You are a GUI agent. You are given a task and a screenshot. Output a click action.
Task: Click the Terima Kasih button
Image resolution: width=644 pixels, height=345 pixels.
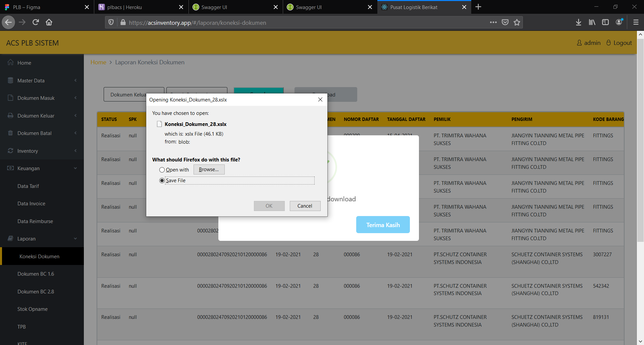(383, 225)
